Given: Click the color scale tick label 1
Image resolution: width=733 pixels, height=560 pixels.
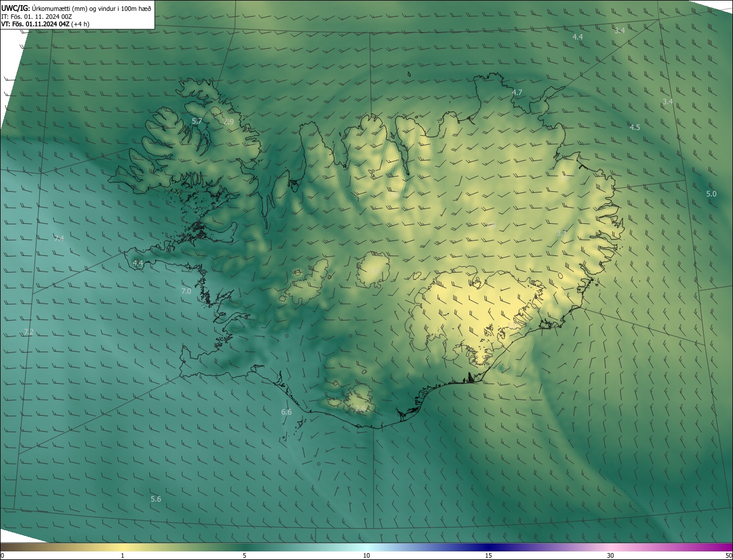Looking at the screenshot, I should [x=123, y=555].
